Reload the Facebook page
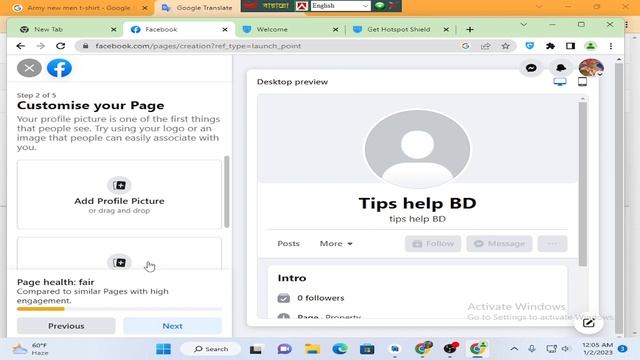This screenshot has width=640, height=360. coord(60,46)
